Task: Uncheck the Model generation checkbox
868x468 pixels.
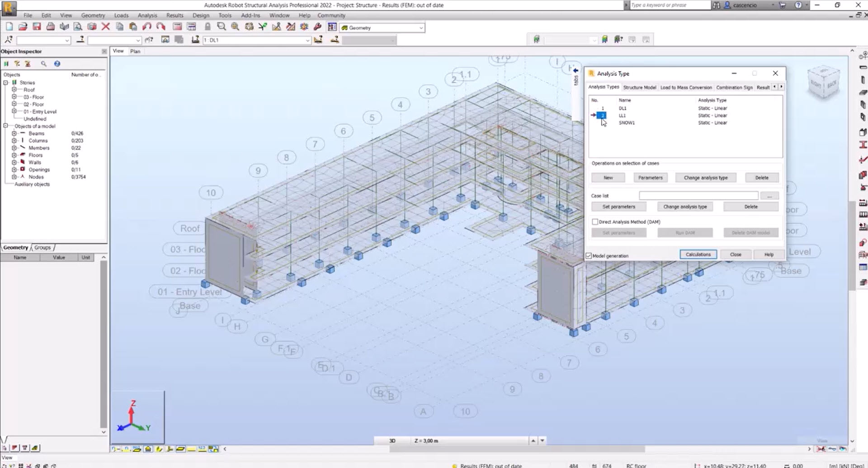Action: 589,256
